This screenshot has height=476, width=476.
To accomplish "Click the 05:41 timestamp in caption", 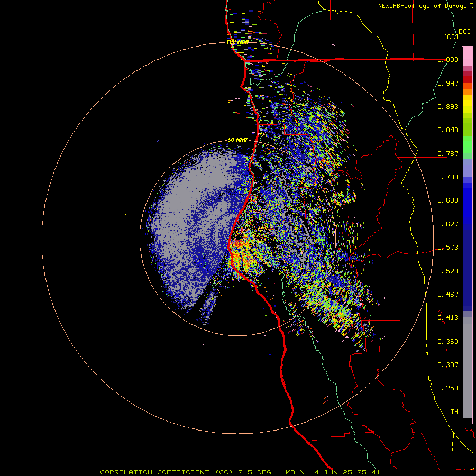I will coord(369,472).
